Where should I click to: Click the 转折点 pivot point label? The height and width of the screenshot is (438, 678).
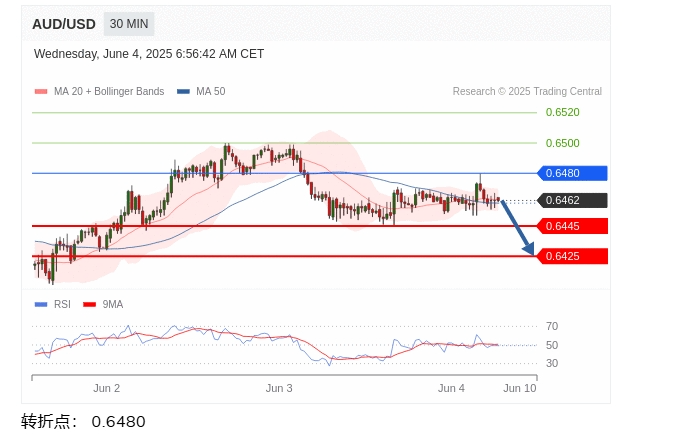point(49,422)
